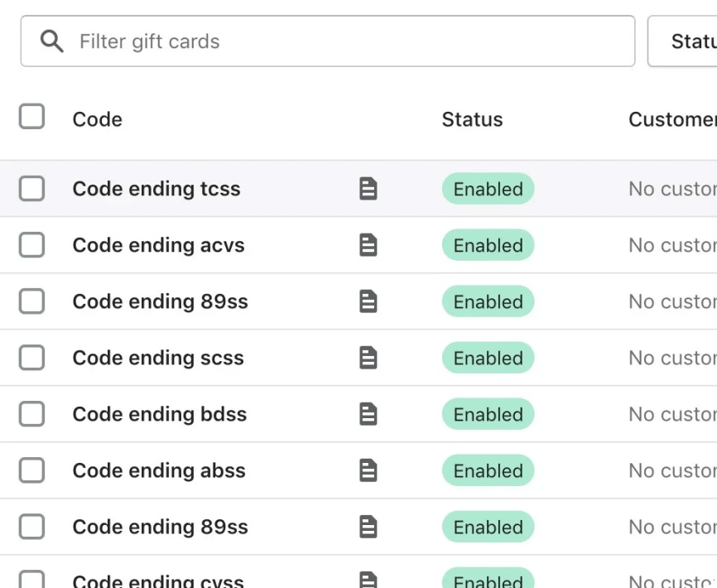717x588 pixels.
Task: Click the Code column header
Action: click(97, 119)
